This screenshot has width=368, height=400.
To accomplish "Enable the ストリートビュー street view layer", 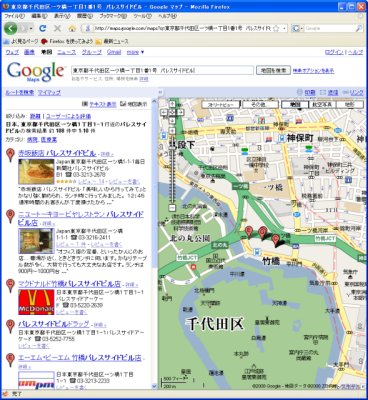I will [220, 104].
